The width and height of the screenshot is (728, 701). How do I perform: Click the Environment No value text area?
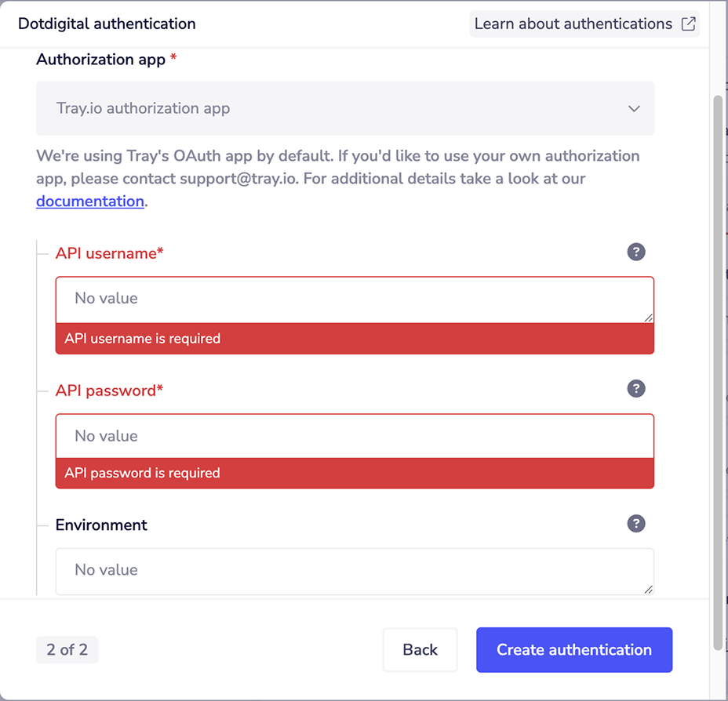click(353, 570)
